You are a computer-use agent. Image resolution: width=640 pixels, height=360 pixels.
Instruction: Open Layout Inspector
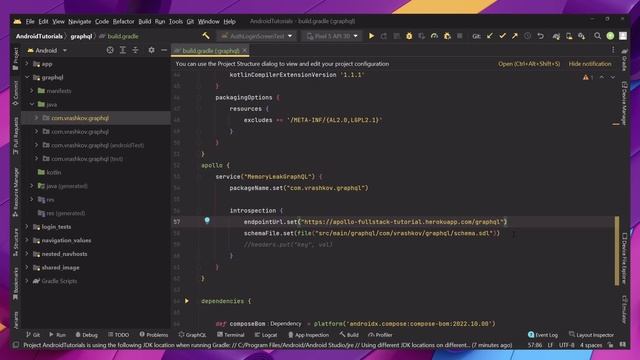(x=591, y=335)
